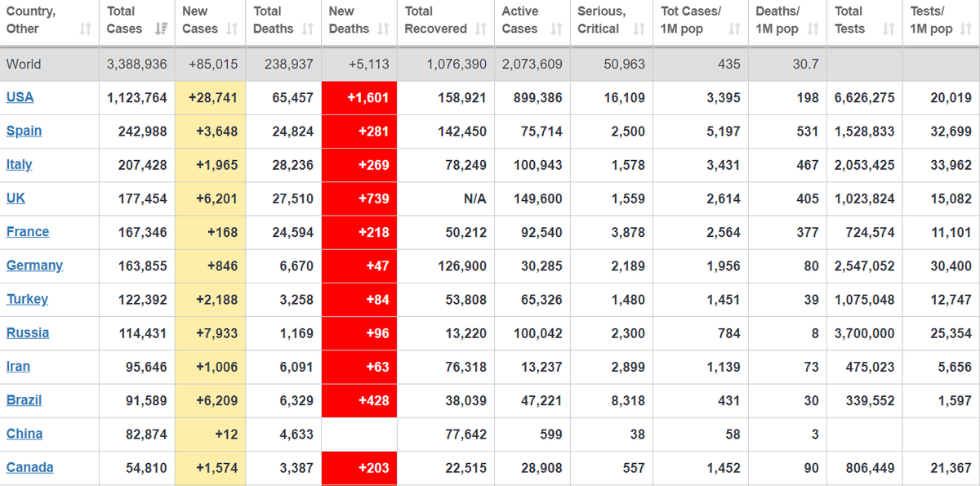Image resolution: width=980 pixels, height=486 pixels.
Task: Select Canada new deaths +203 cell
Action: click(359, 469)
